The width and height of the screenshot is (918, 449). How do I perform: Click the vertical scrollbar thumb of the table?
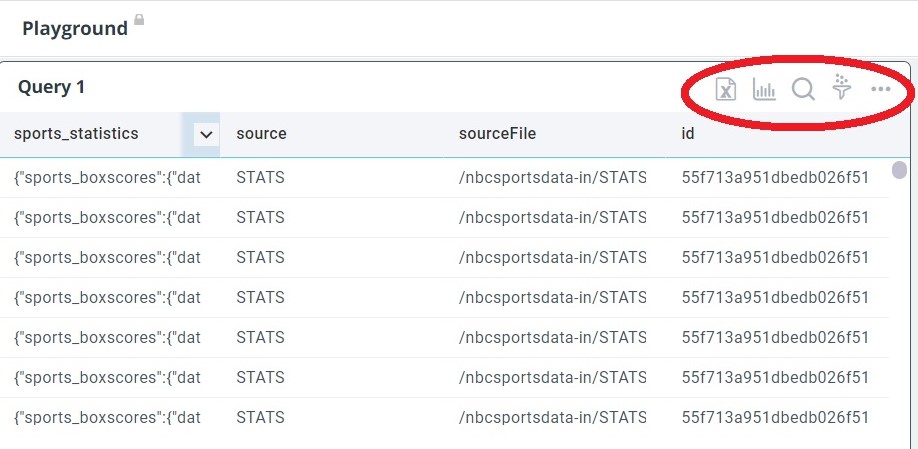pyautogui.click(x=900, y=170)
